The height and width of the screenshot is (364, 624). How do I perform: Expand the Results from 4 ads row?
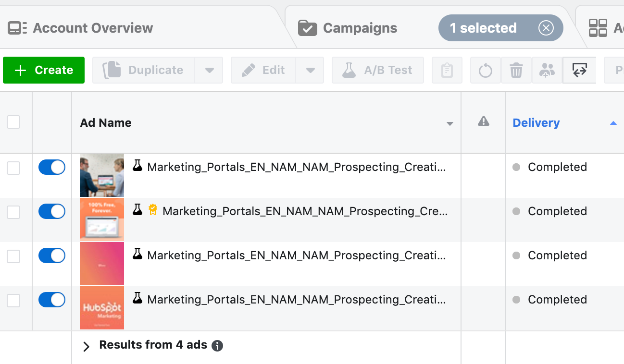86,346
